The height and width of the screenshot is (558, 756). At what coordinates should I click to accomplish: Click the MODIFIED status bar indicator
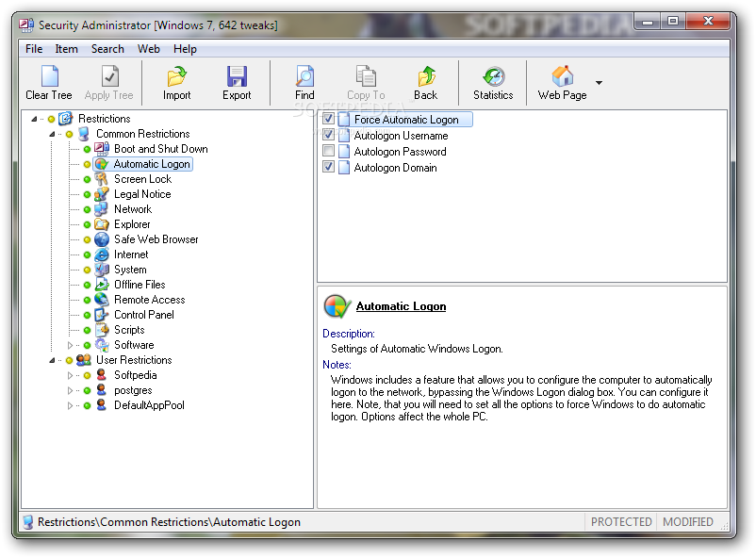click(688, 522)
